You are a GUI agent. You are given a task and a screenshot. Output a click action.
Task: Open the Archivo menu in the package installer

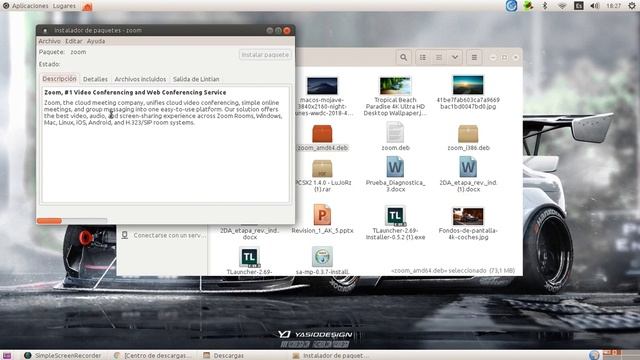click(49, 41)
